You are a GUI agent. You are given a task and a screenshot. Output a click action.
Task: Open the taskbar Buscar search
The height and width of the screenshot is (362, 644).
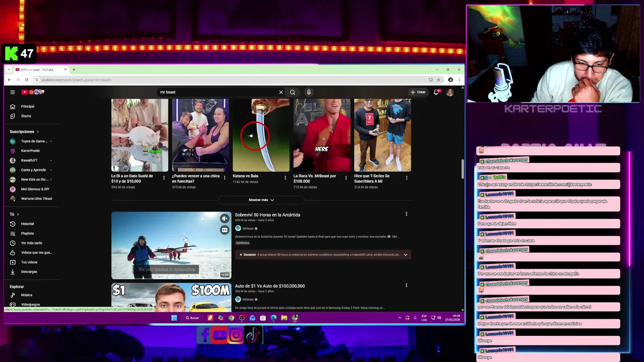pyautogui.click(x=192, y=318)
